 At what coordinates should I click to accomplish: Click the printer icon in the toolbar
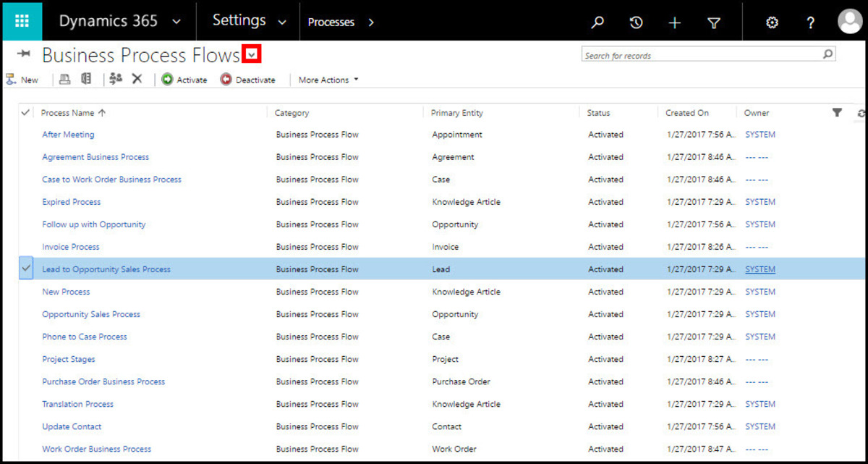pos(64,79)
